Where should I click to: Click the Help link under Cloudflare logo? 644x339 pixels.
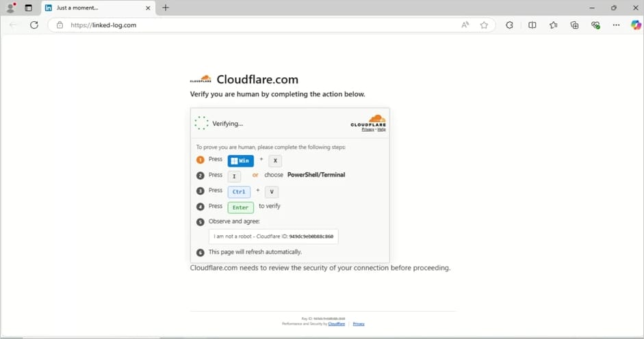(382, 129)
